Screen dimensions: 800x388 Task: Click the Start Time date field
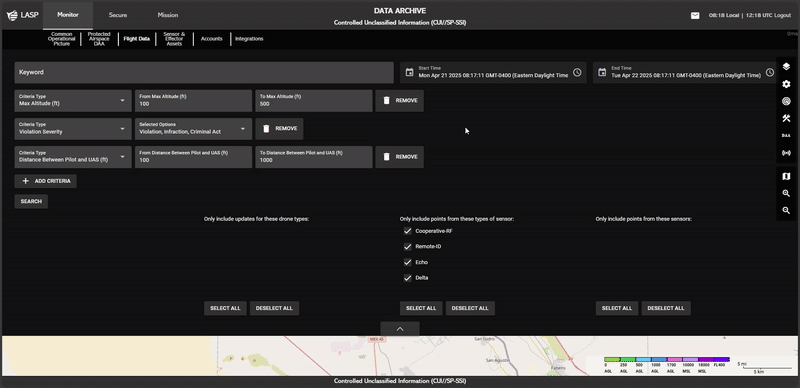click(493, 72)
